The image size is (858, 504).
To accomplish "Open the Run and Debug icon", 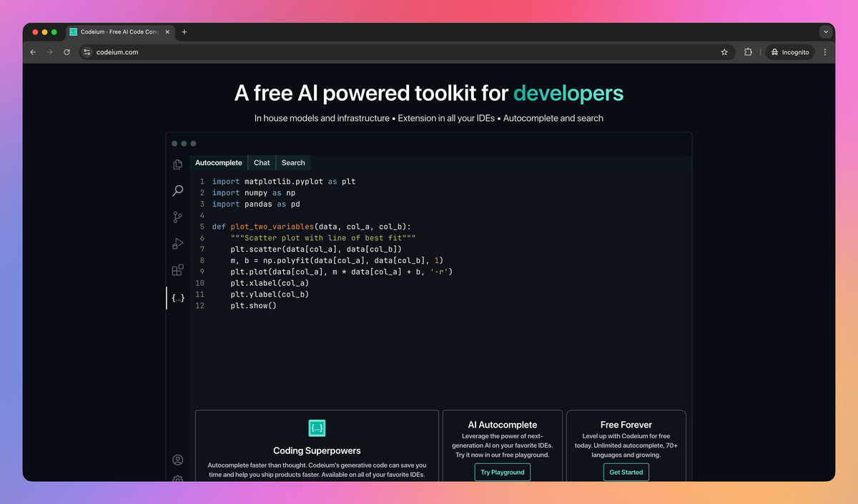I will click(178, 244).
